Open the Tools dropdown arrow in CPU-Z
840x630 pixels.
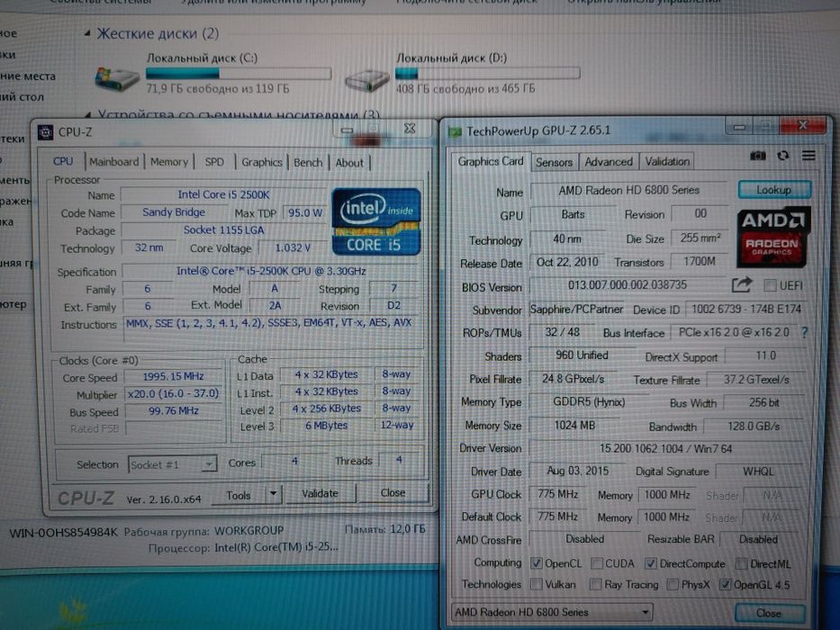coord(273,494)
